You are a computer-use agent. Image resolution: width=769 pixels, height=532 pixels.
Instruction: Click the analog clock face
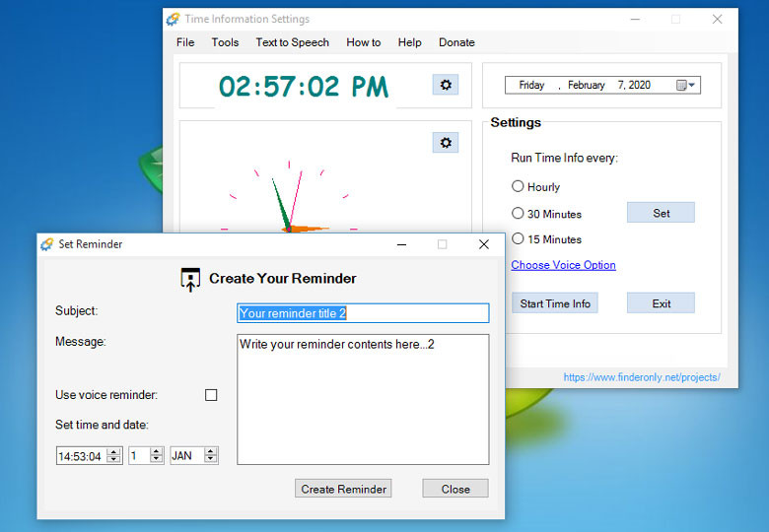289,196
